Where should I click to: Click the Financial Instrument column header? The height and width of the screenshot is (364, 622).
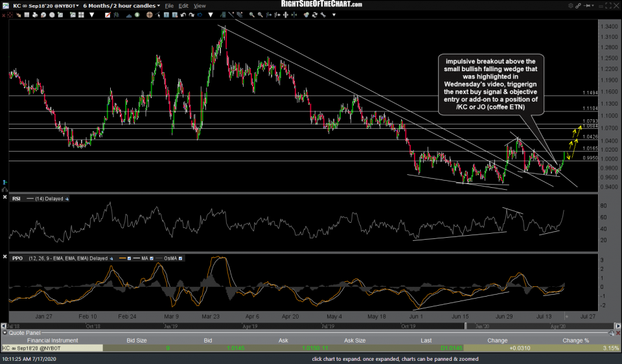[51, 340]
